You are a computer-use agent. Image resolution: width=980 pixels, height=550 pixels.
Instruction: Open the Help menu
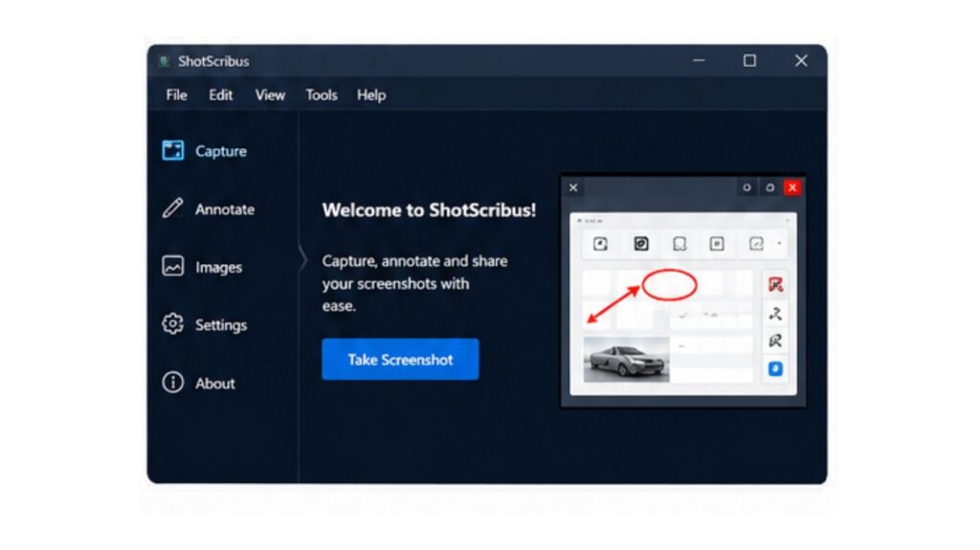coord(371,95)
